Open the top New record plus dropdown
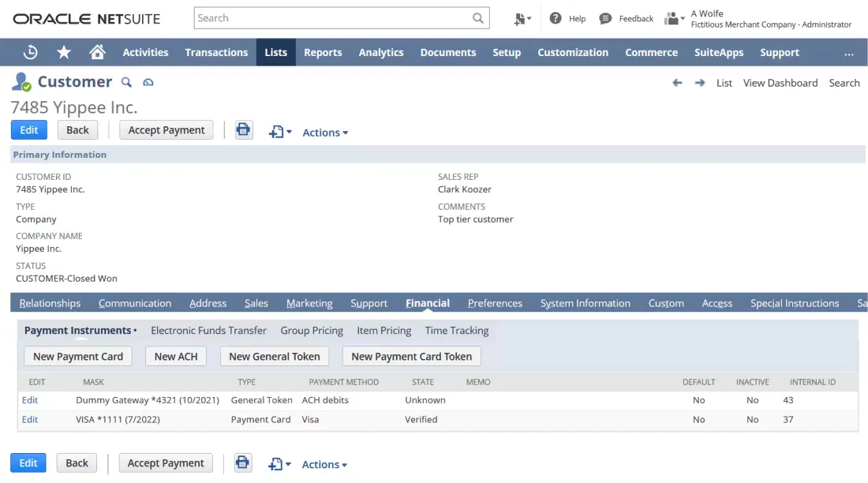Screen dimensions: 868x483 coord(280,132)
